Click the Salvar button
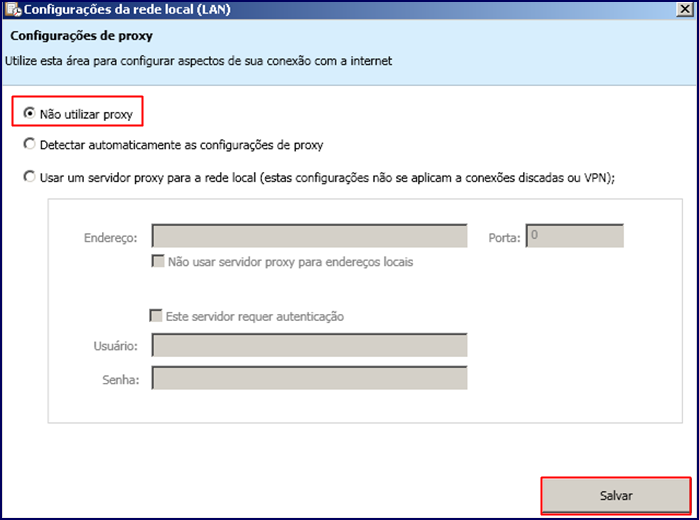 616,495
